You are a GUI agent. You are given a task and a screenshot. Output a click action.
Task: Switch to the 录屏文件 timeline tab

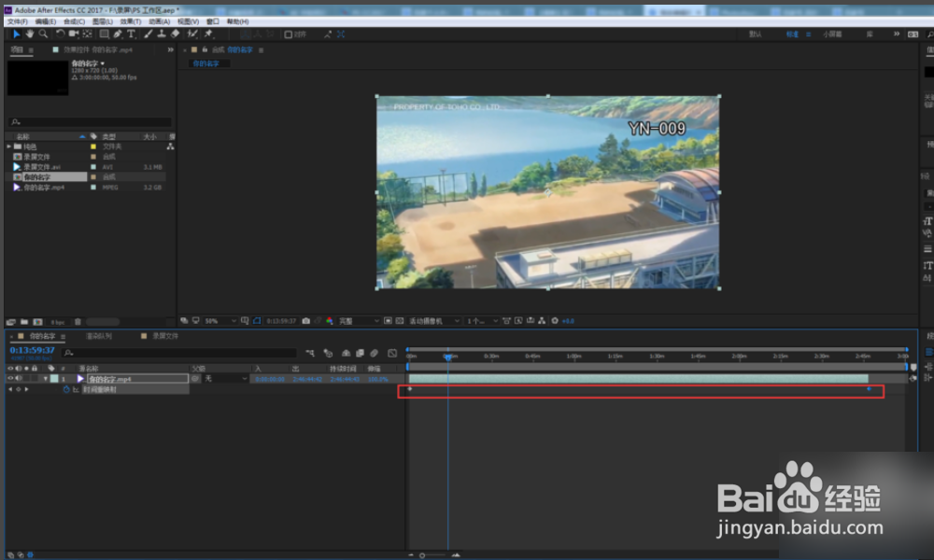(165, 336)
